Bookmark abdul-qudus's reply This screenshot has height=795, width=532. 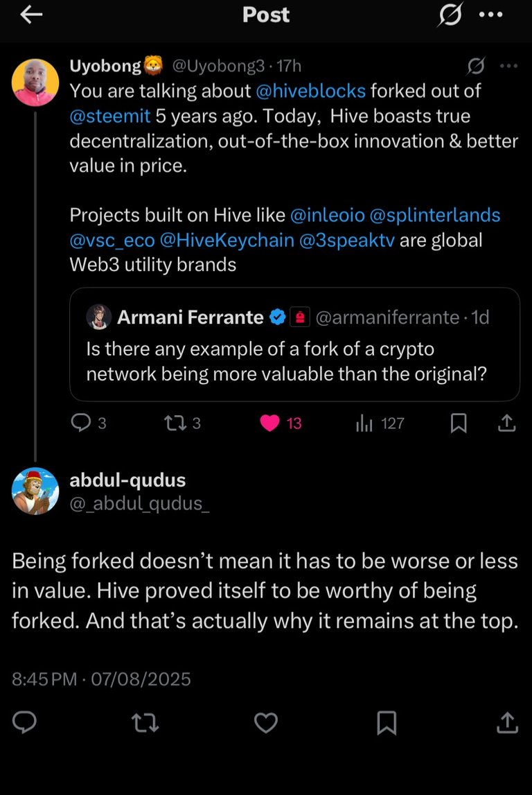tap(387, 723)
